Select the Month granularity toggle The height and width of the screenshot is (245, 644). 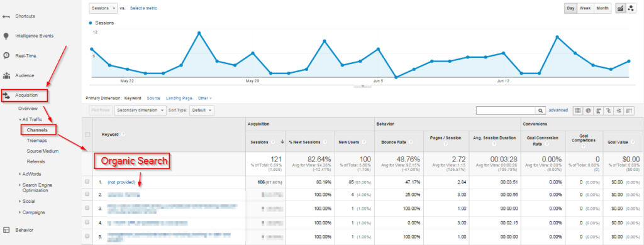(602, 8)
